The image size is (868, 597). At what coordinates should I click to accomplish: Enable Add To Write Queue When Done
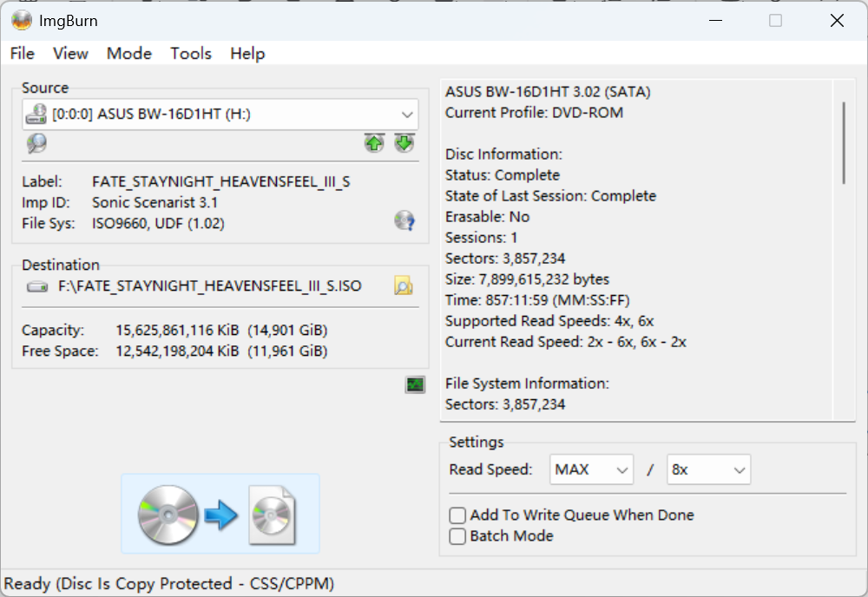click(457, 515)
